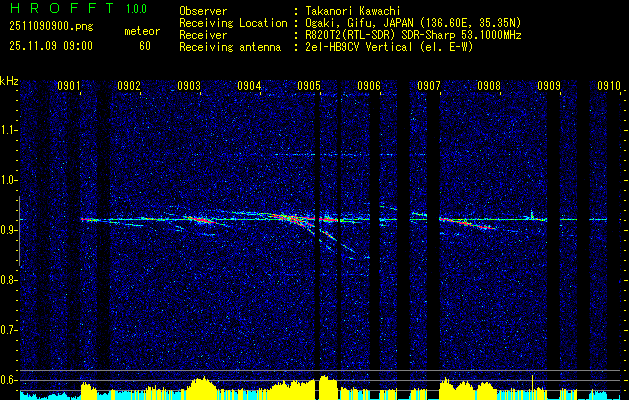Image resolution: width=629 pixels, height=400 pixels.
Task: Click the 0904 time marker
Action: point(249,85)
